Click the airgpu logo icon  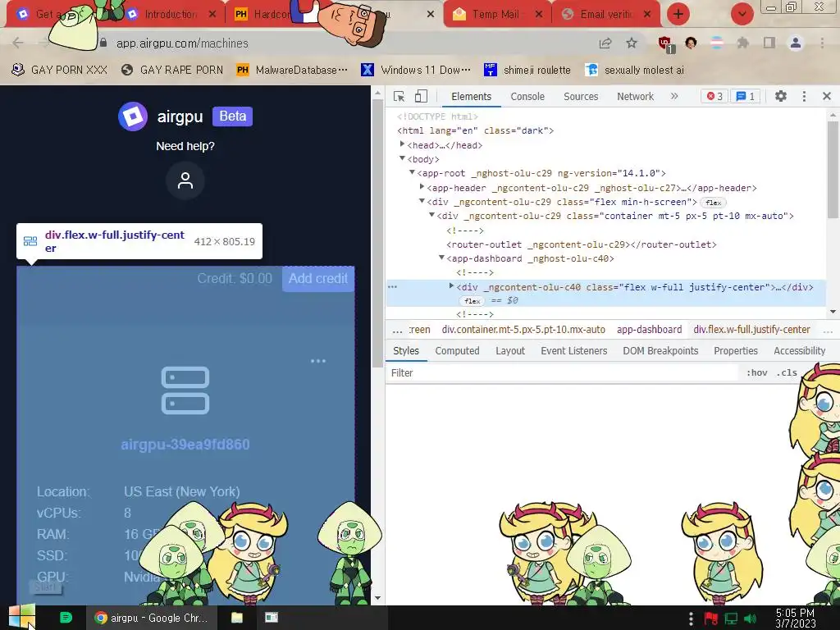point(133,116)
